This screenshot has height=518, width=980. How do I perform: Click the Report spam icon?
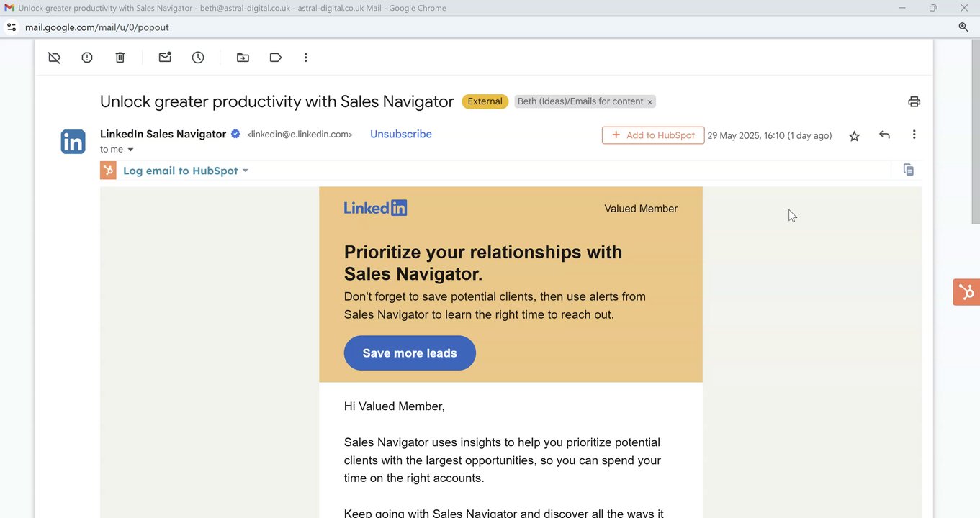87,58
